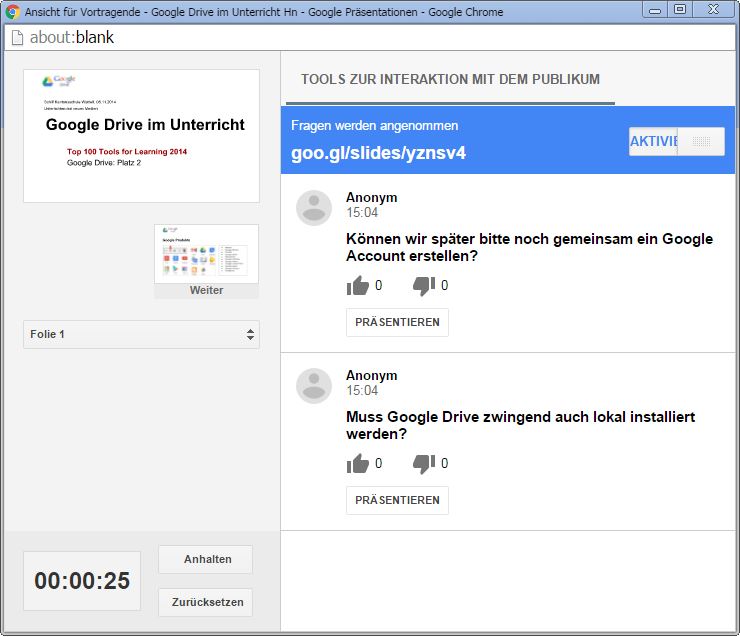Viewport: 740px width, 637px height.
Task: Close the presenter view window
Action: (x=713, y=10)
